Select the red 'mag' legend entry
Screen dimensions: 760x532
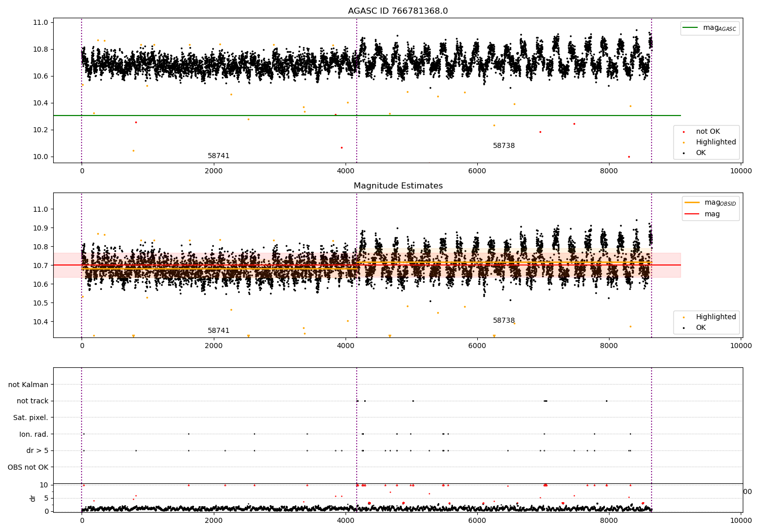coord(702,214)
